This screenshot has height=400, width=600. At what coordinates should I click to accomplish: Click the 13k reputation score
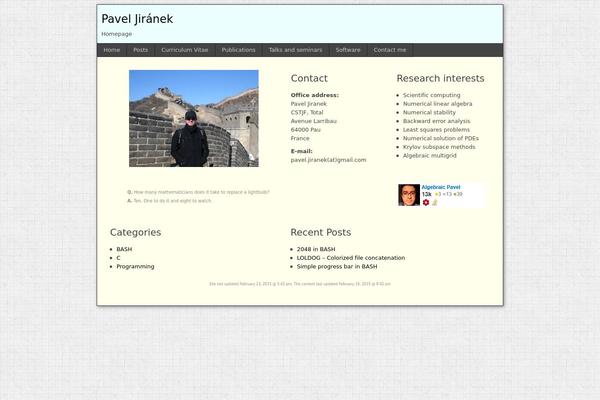427,194
